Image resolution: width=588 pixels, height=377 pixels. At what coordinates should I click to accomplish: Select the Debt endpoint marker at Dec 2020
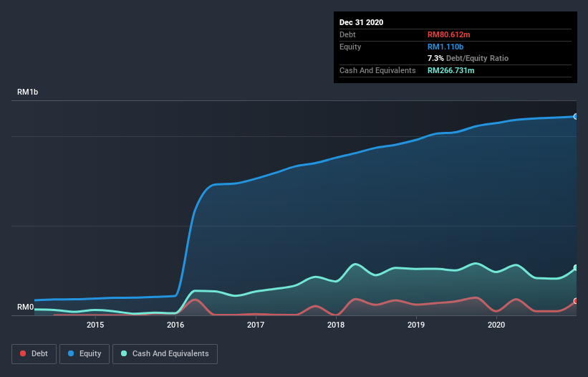(576, 301)
